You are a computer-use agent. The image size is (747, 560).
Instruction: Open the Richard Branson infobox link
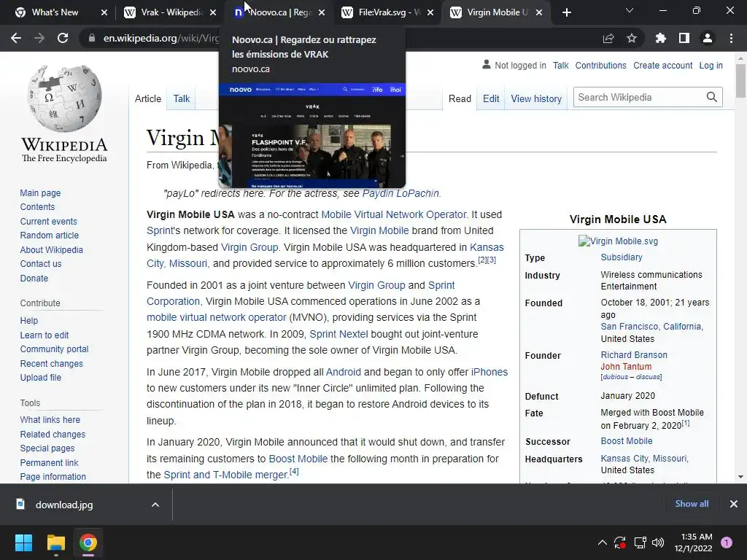click(x=634, y=355)
